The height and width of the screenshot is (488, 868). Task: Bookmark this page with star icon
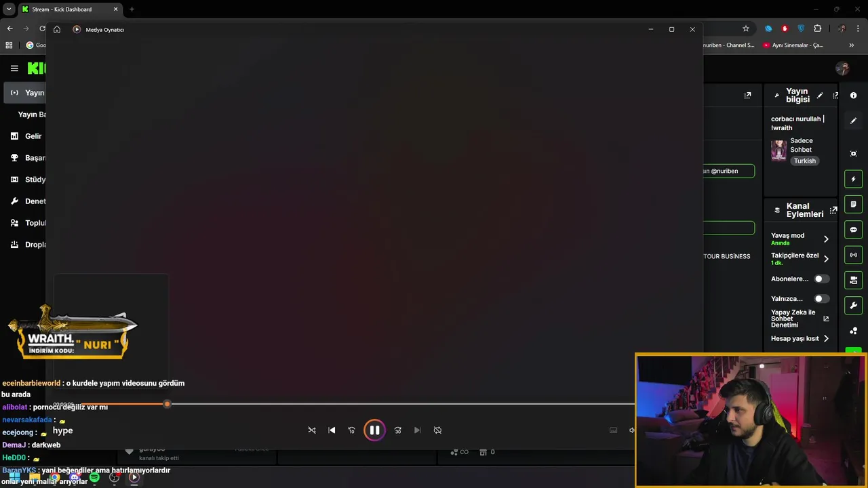pyautogui.click(x=746, y=28)
